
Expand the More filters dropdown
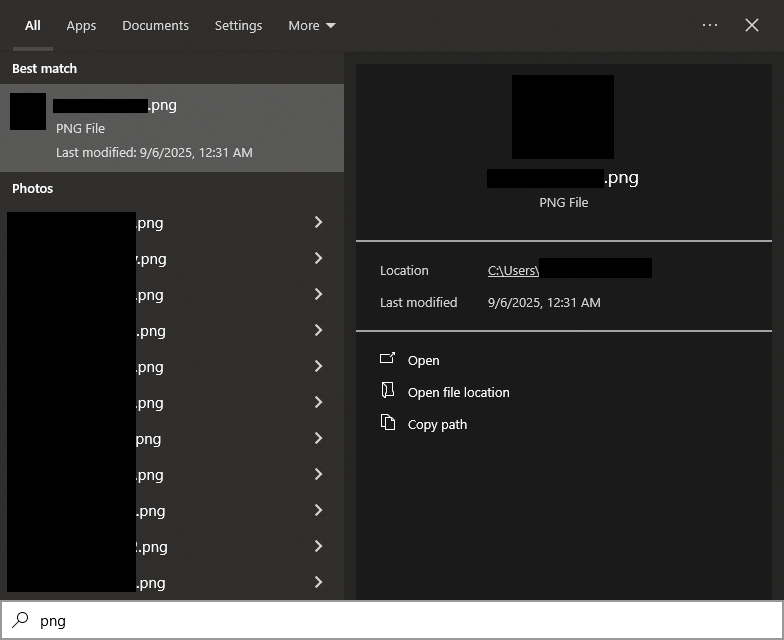click(312, 26)
